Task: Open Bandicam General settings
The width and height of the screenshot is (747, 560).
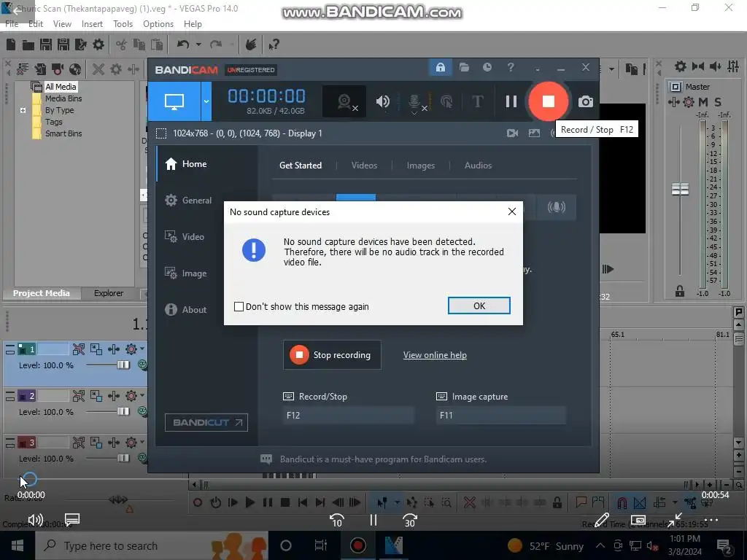Action: point(188,201)
